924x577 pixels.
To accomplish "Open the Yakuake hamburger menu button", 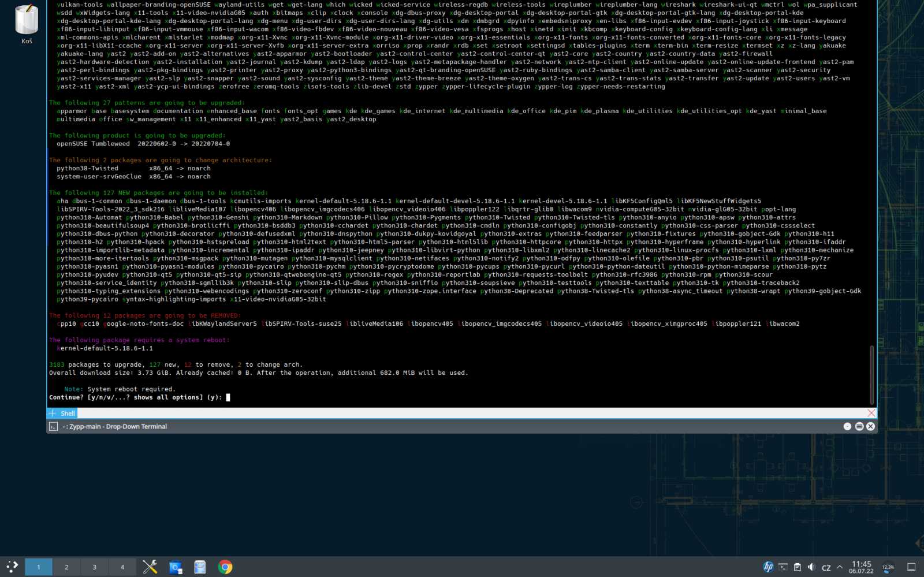I will [x=859, y=426].
